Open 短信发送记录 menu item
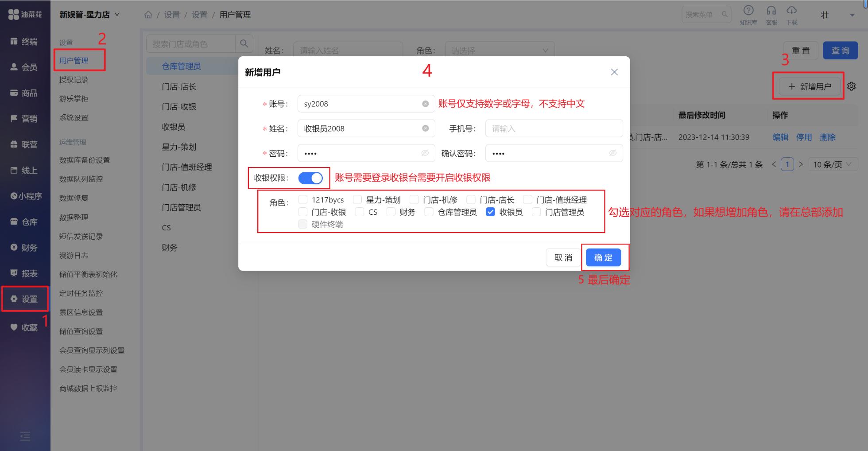The width and height of the screenshot is (868, 451). [81, 237]
